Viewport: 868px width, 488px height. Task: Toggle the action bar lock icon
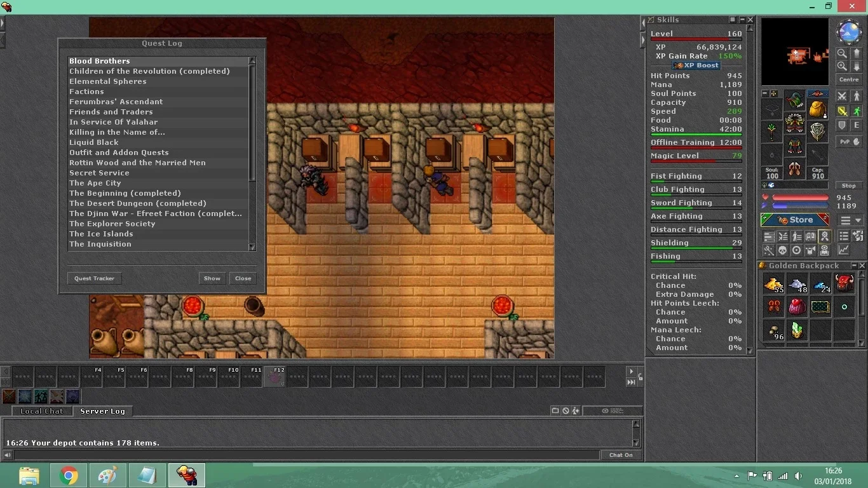(641, 377)
